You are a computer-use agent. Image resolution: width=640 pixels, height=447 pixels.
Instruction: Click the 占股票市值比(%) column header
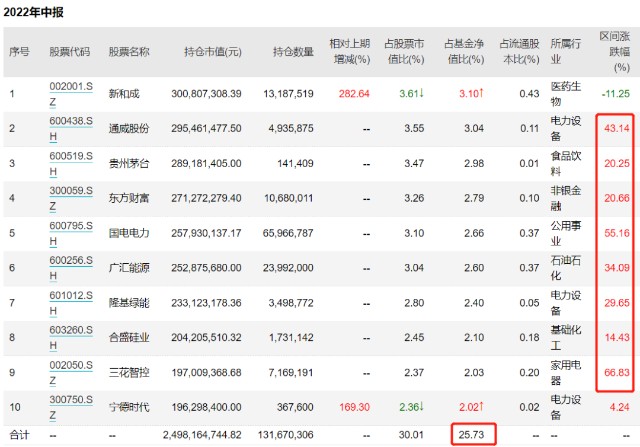[404, 51]
